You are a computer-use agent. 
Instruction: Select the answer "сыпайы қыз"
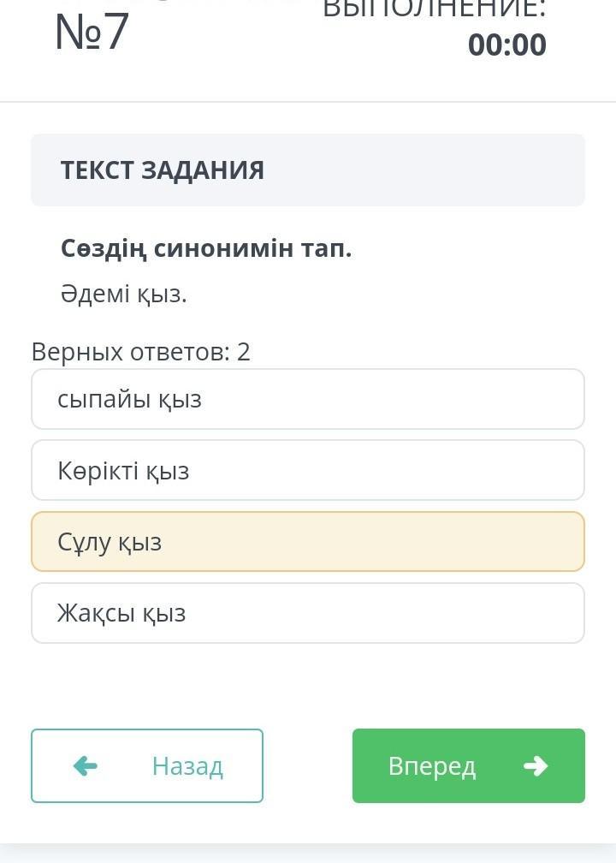tap(307, 399)
